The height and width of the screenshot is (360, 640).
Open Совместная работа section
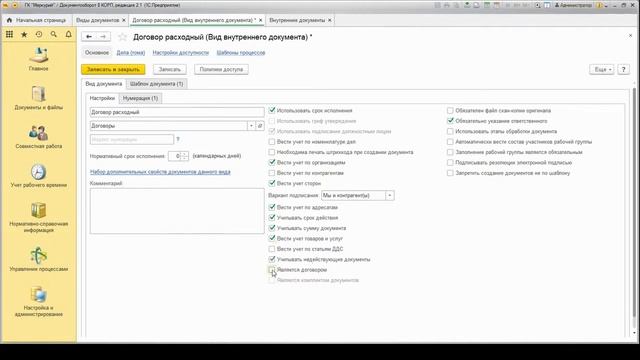[x=38, y=137]
